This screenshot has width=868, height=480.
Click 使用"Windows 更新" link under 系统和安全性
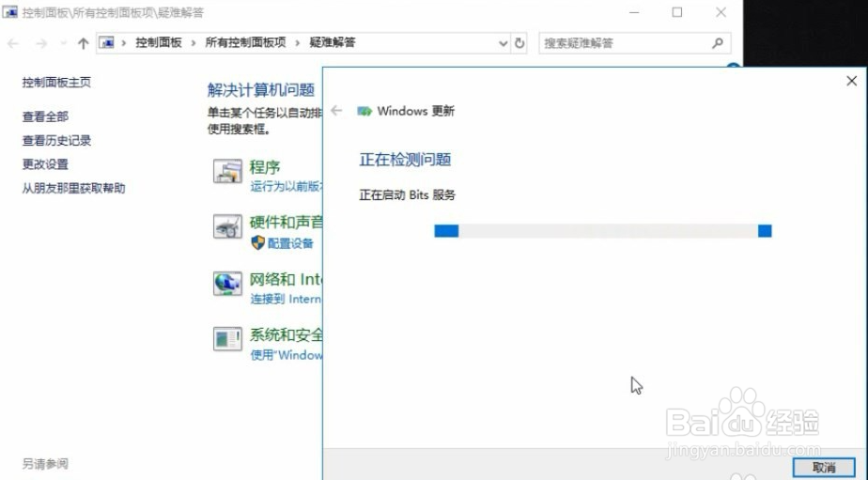(286, 355)
